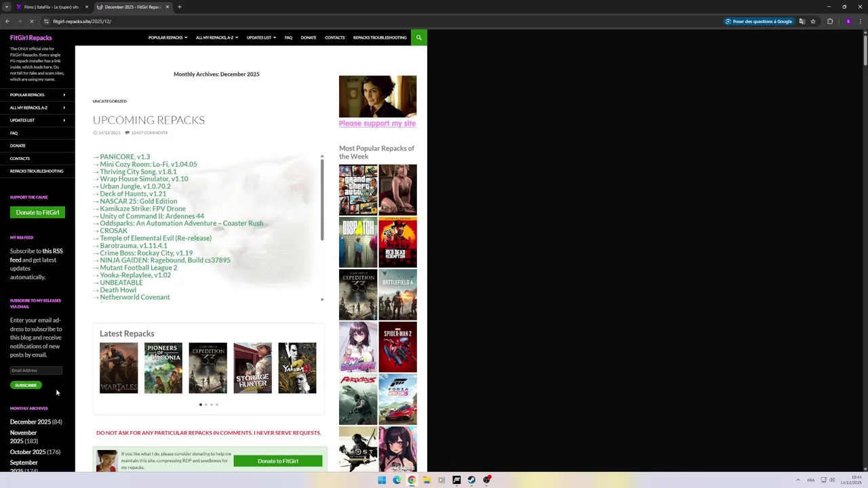Open the Spider-Man 2 popular repack cover

(x=397, y=347)
